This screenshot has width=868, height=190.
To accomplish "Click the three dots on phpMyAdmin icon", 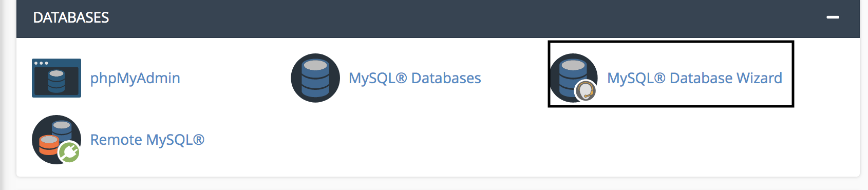I will coord(41,63).
